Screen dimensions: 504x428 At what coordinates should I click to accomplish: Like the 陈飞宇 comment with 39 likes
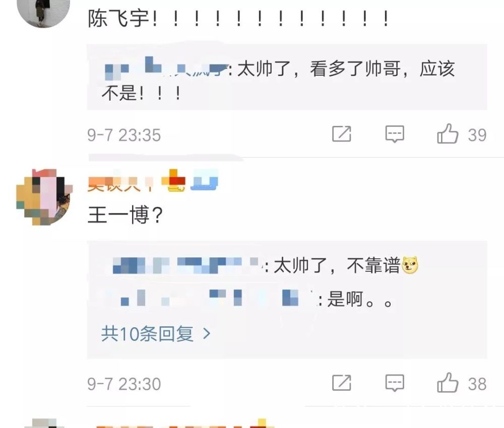tap(448, 133)
